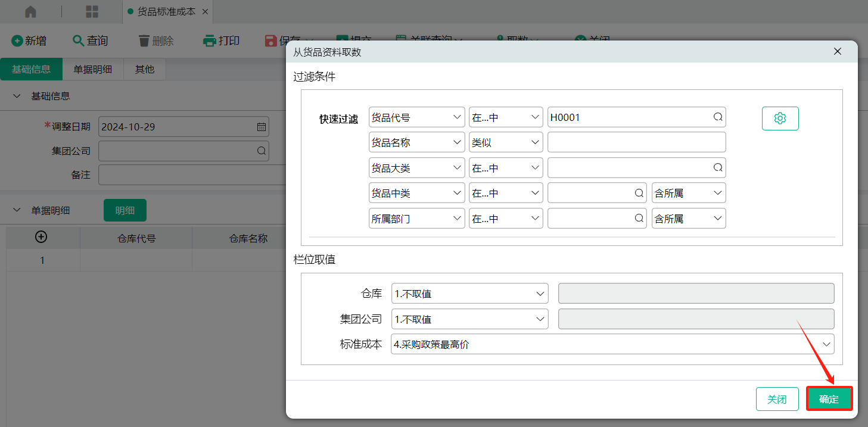Click the search icon in H0001 field

(718, 117)
